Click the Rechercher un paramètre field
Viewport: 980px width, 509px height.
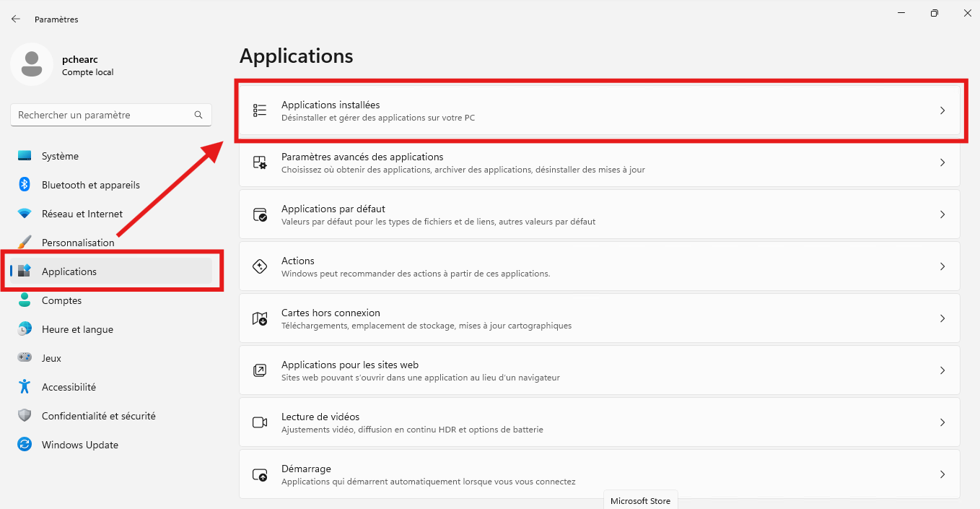(x=111, y=115)
